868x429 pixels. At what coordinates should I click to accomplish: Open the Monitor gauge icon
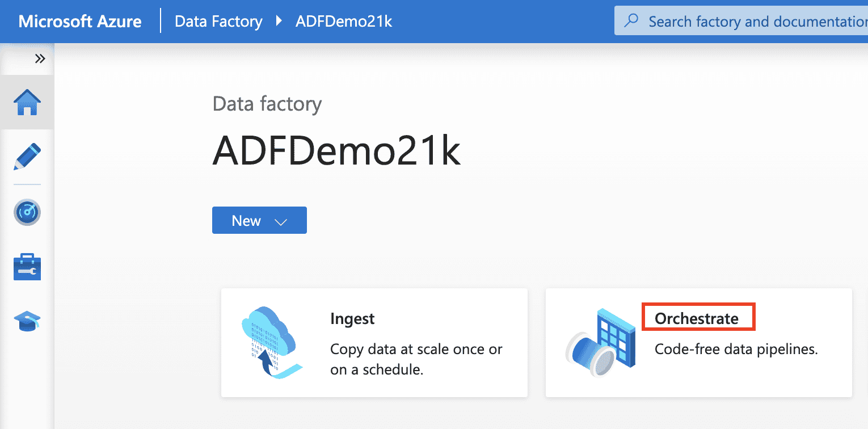(x=27, y=212)
